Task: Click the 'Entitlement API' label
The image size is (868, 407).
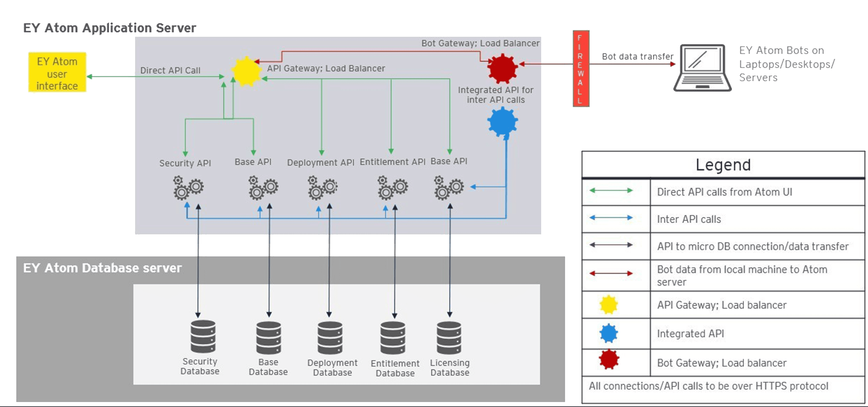Action: (393, 162)
